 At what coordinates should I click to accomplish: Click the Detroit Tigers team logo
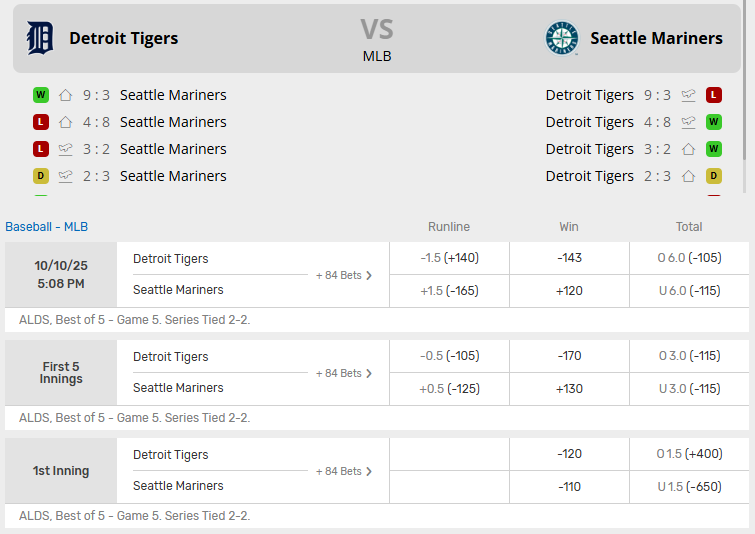point(40,38)
